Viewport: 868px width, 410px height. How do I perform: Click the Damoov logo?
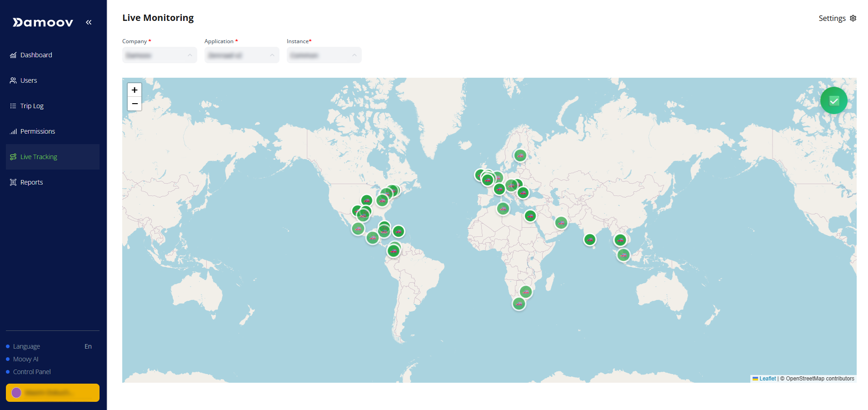[43, 22]
